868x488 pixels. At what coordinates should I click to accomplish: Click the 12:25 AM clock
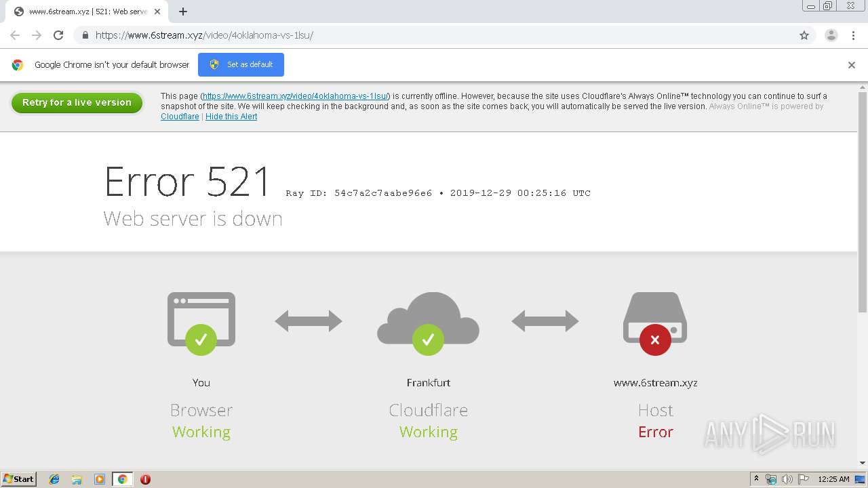(x=833, y=479)
